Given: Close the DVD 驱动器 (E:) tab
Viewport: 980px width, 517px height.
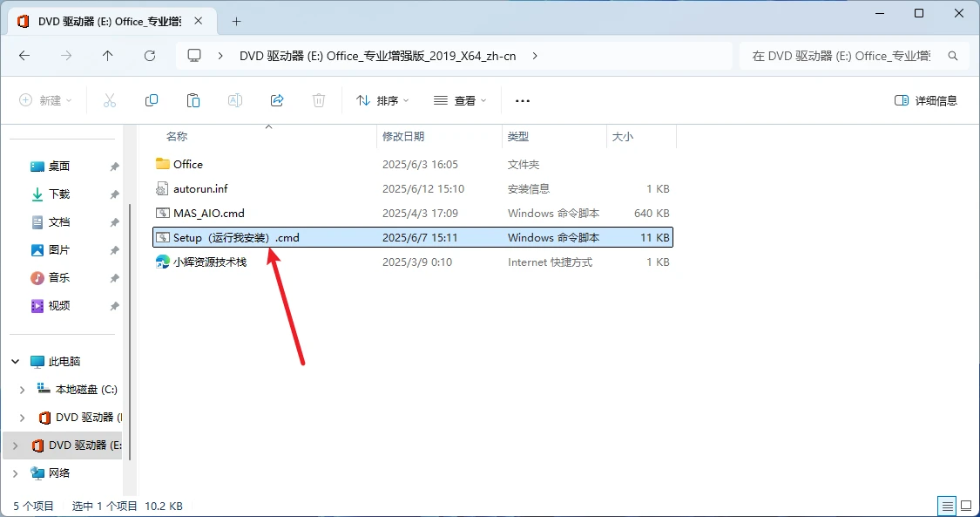Looking at the screenshot, I should 198,21.
